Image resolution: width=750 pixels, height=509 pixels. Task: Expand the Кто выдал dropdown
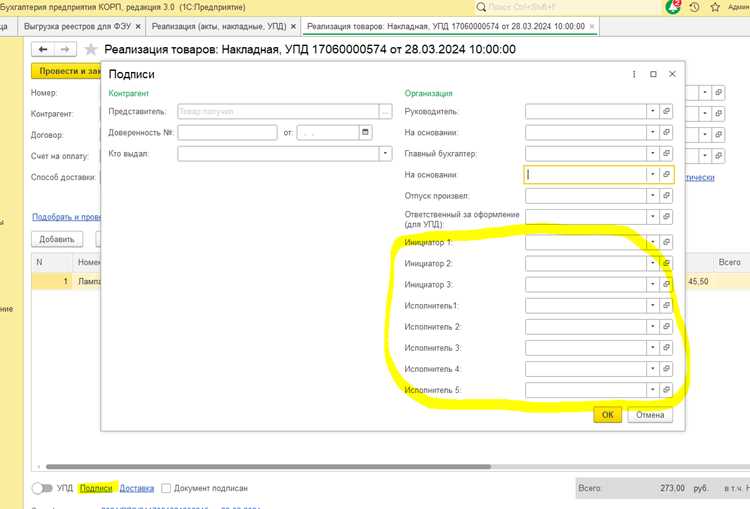(x=386, y=154)
